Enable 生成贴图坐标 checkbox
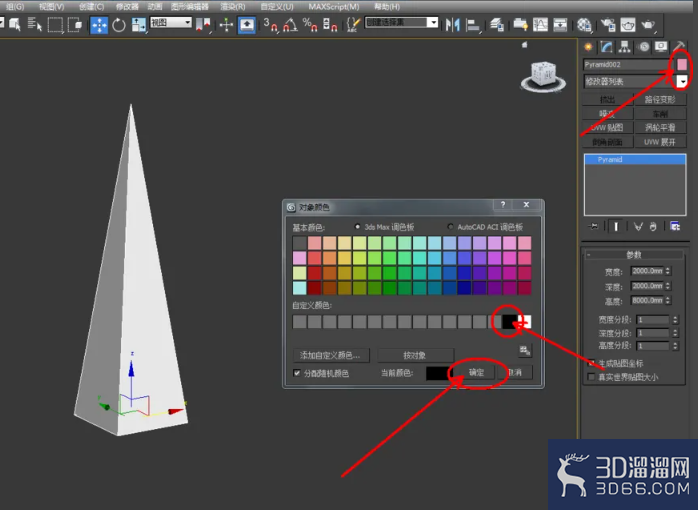 coord(591,363)
